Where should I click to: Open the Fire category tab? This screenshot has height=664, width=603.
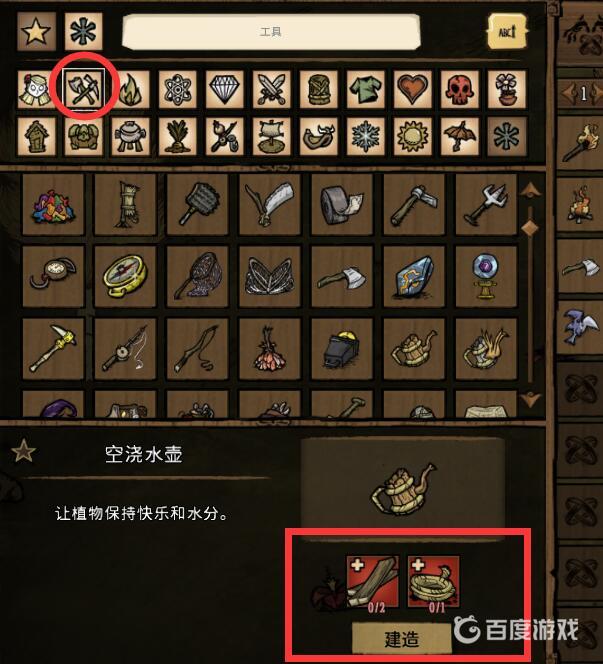[131, 89]
